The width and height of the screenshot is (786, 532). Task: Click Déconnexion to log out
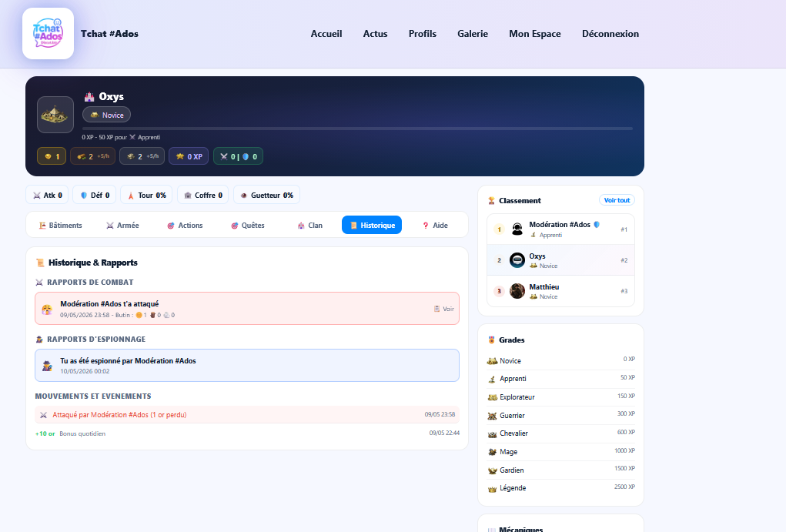coord(610,34)
